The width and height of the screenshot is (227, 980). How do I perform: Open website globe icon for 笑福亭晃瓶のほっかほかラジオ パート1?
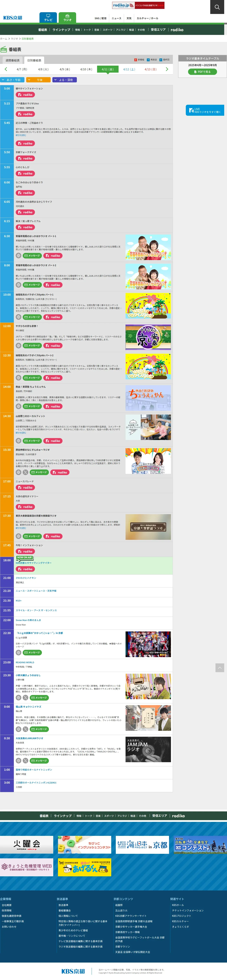pos(18,256)
